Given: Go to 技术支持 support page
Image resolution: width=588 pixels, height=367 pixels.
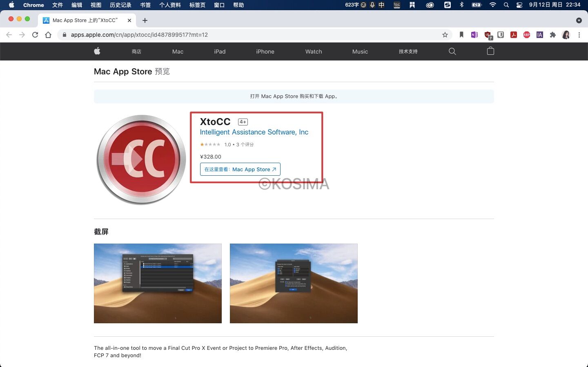Looking at the screenshot, I should tap(408, 51).
